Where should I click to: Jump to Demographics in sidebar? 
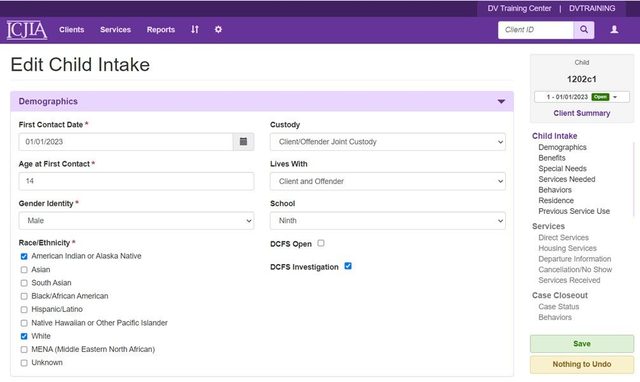tap(562, 147)
